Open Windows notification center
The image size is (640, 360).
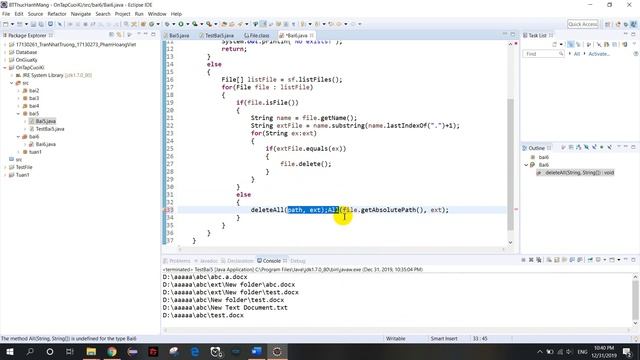tap(627, 351)
